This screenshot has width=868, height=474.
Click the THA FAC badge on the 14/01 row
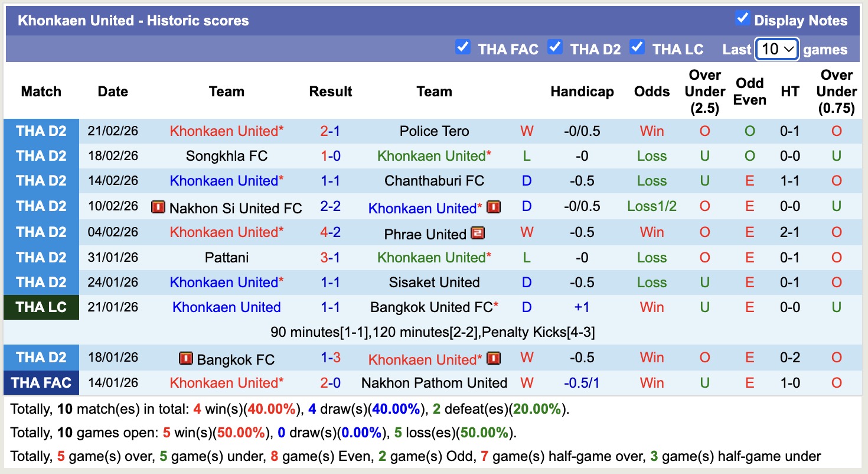point(41,382)
